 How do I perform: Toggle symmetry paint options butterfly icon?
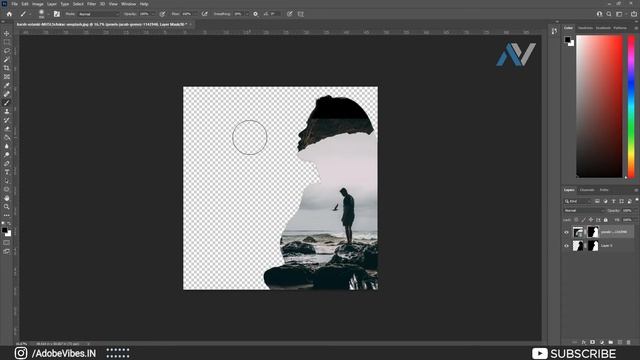tap(301, 14)
